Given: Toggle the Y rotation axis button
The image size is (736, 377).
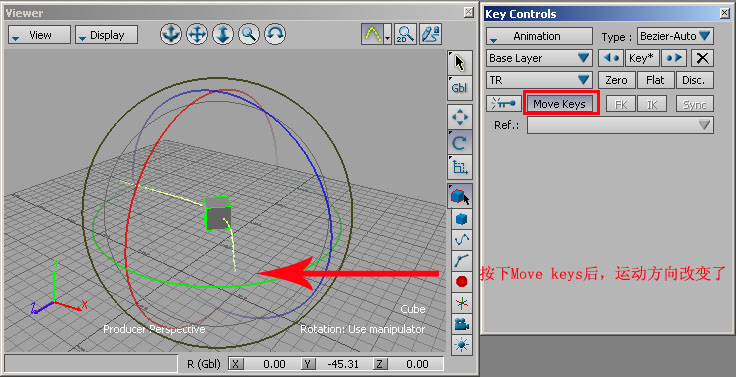Looking at the screenshot, I should pyautogui.click(x=308, y=364).
